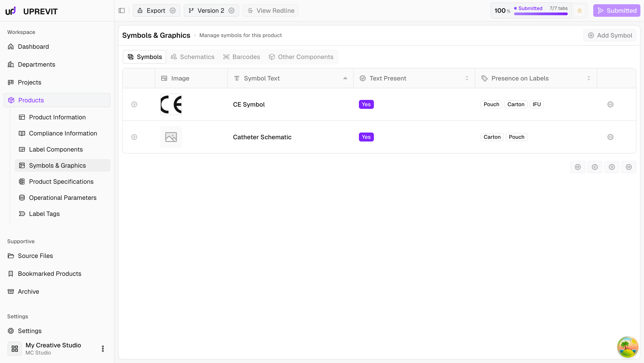Open workspace menu via three-dot icon
Image resolution: width=644 pixels, height=363 pixels.
pos(103,348)
